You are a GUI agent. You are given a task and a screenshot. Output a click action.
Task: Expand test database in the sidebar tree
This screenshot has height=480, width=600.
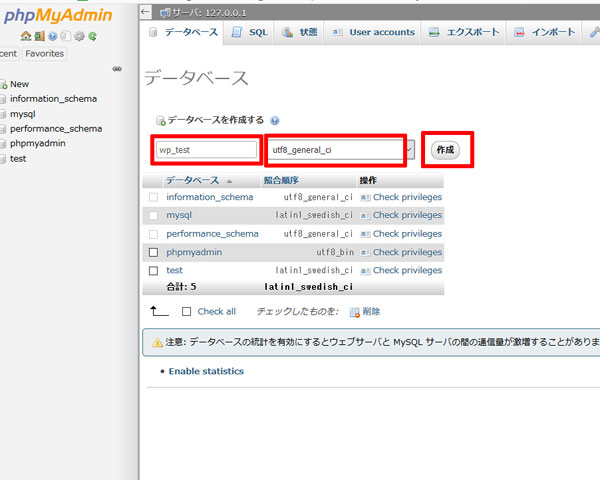point(3,159)
